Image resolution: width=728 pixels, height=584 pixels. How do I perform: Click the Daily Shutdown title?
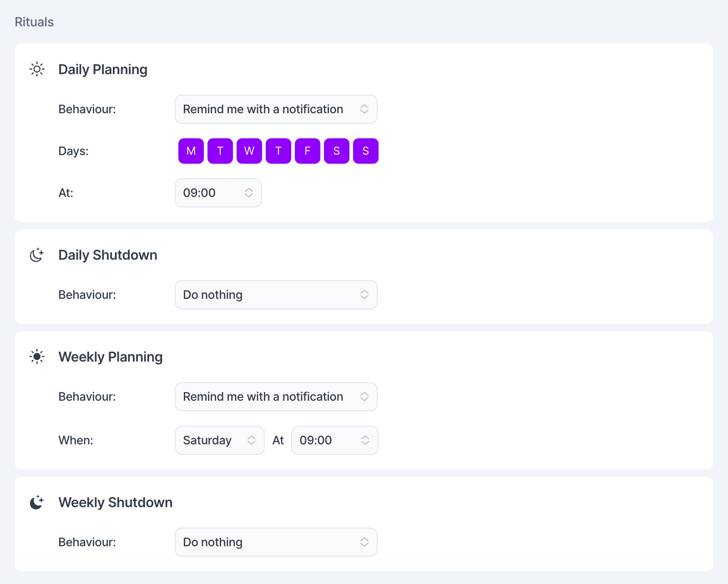click(x=108, y=255)
